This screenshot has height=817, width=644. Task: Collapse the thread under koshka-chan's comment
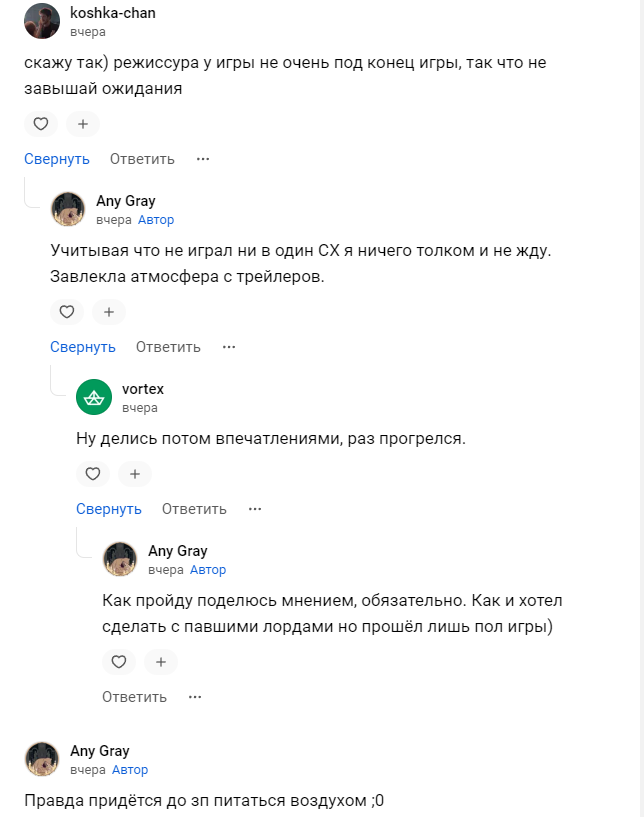[x=57, y=159]
